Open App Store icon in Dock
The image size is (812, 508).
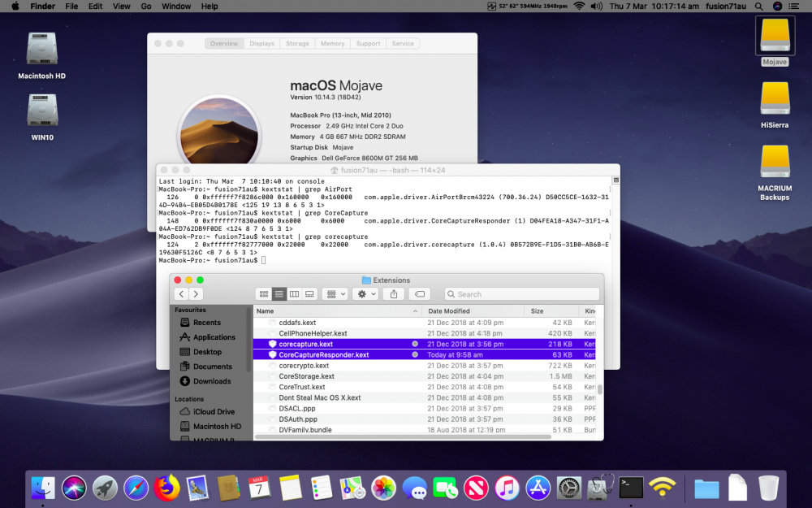[x=538, y=488]
